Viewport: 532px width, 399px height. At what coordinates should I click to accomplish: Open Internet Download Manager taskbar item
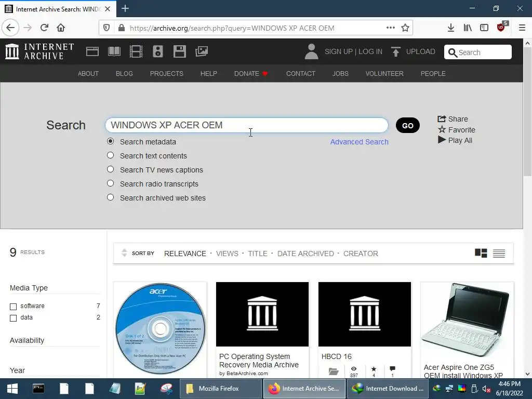pos(388,389)
